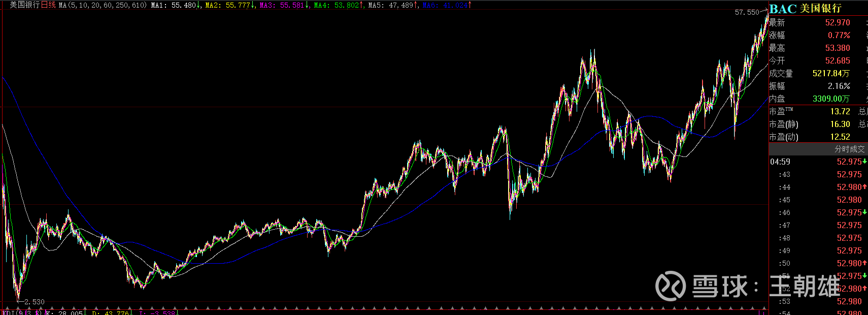868x315 pixels.
Task: Click the 成交量 value 5217.84万
Action: [831, 73]
